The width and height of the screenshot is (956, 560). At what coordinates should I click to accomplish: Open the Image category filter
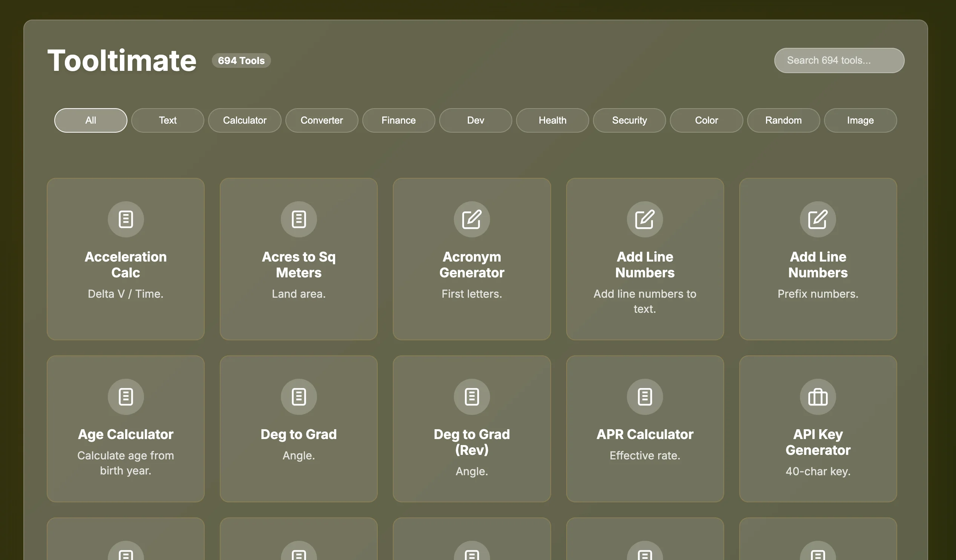click(860, 120)
